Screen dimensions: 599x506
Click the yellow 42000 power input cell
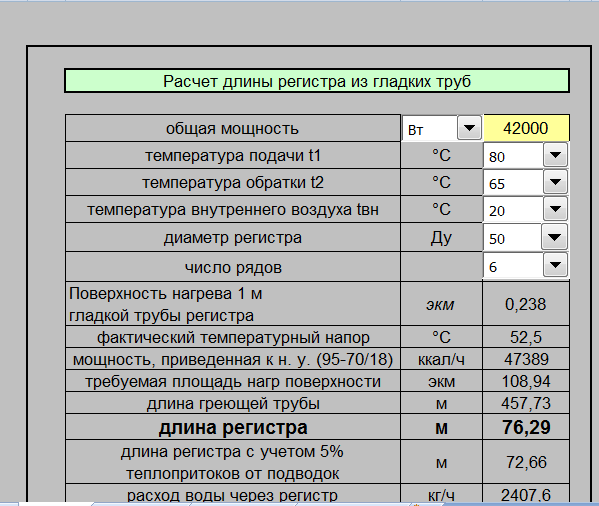click(526, 128)
